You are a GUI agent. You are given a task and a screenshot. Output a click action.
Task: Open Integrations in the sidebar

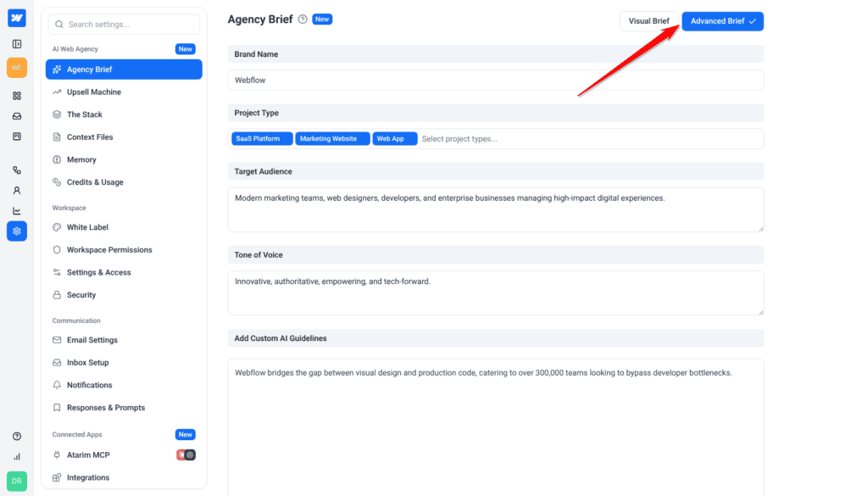click(x=124, y=477)
